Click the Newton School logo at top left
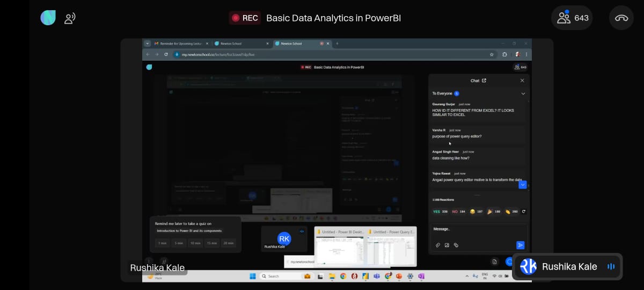The height and width of the screenshot is (290, 644). coord(48,18)
